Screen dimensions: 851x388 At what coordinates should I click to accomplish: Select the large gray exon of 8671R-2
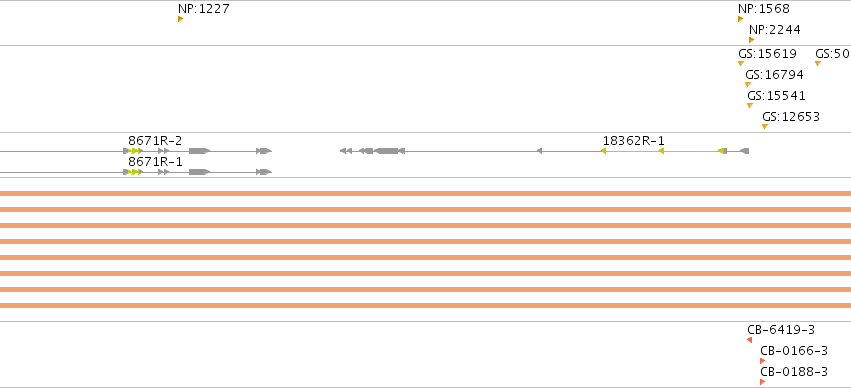click(199, 151)
